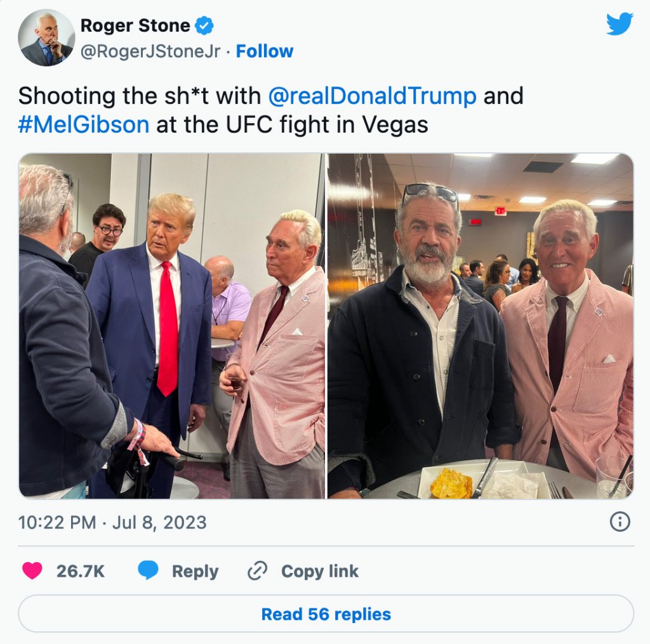The image size is (650, 644).
Task: Follow the @RogerJStoneJr account
Action: pos(265,51)
